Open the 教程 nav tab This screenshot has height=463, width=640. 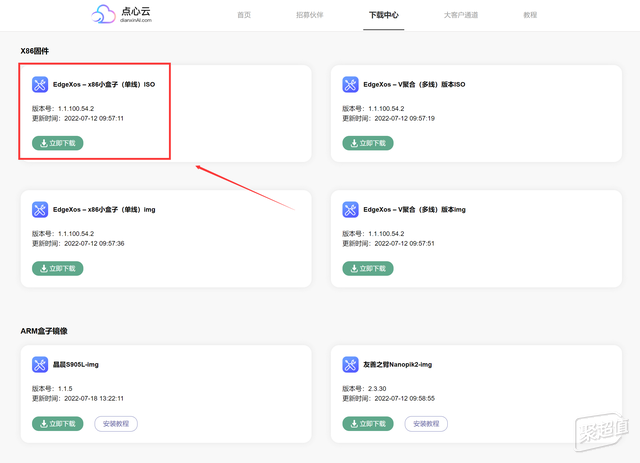pos(530,15)
